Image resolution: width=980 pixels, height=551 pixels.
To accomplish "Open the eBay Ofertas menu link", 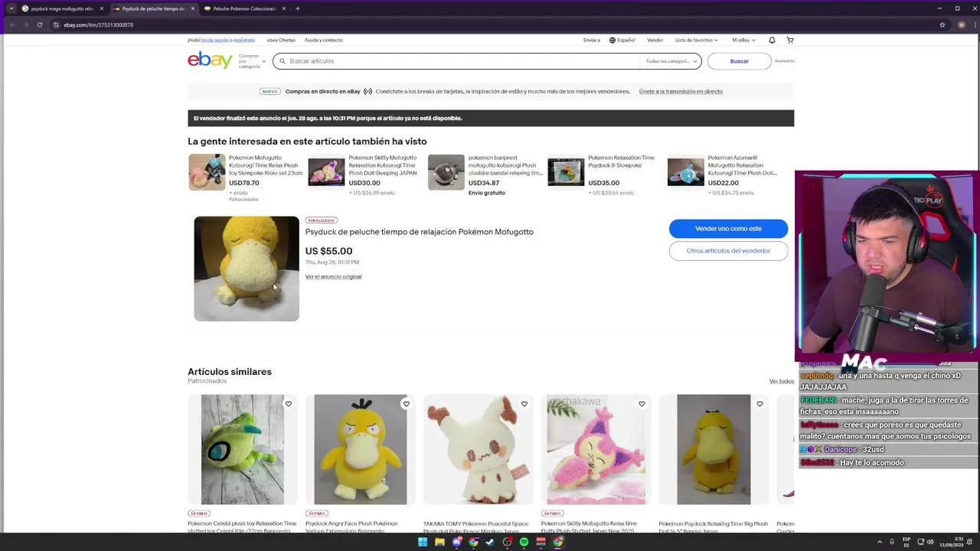I will [281, 40].
